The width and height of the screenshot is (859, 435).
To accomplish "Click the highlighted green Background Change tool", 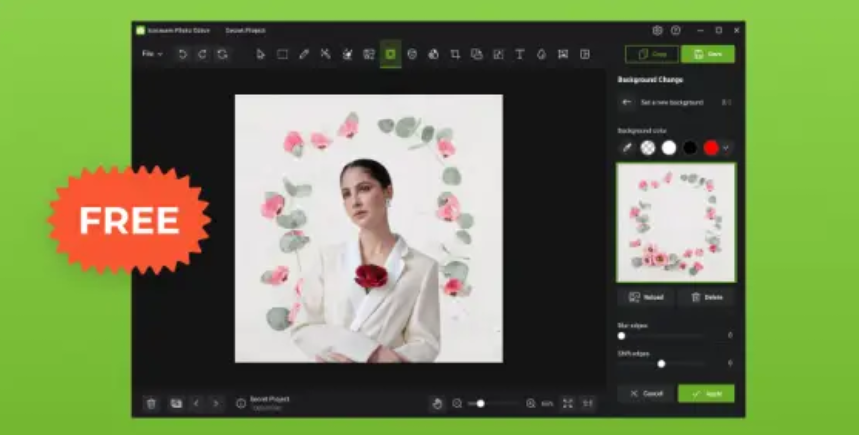I will click(x=391, y=54).
